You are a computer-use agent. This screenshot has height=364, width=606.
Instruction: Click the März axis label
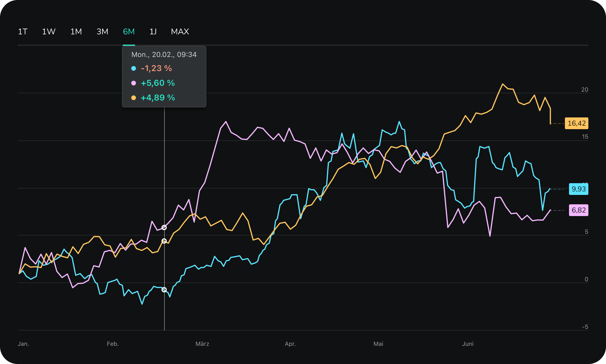[x=202, y=344]
